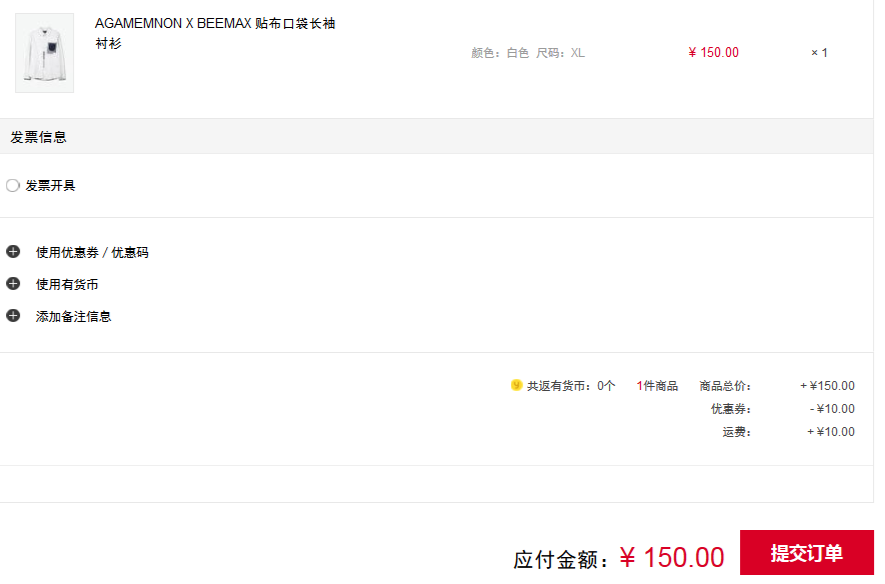The image size is (885, 584).
Task: Click the plus icon beside 添加备注信息
Action: (x=13, y=316)
